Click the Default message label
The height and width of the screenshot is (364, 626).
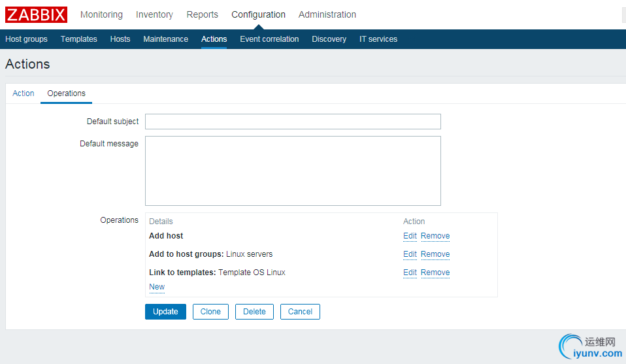pyautogui.click(x=109, y=144)
